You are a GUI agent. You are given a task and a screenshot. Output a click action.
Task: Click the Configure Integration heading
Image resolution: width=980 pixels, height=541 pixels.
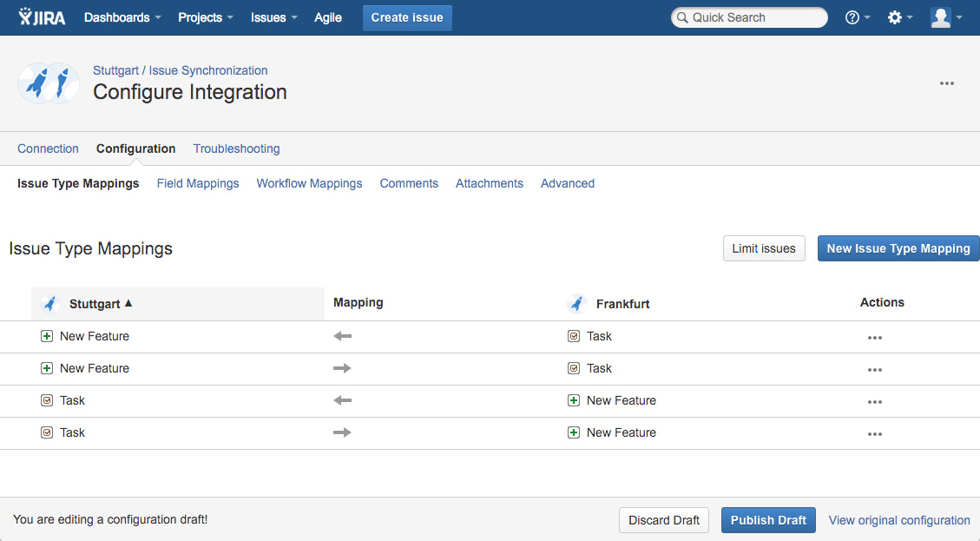pos(190,92)
